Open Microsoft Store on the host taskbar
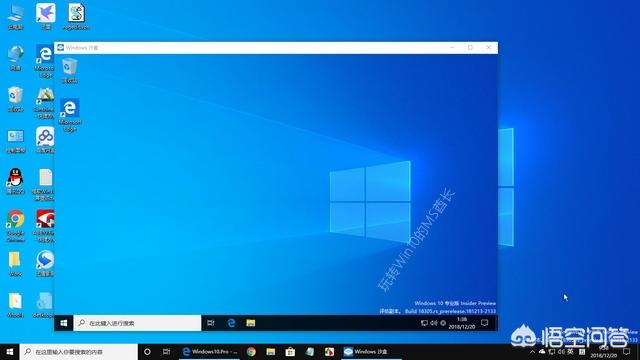Screen dimensions: 640x360 (290, 351)
